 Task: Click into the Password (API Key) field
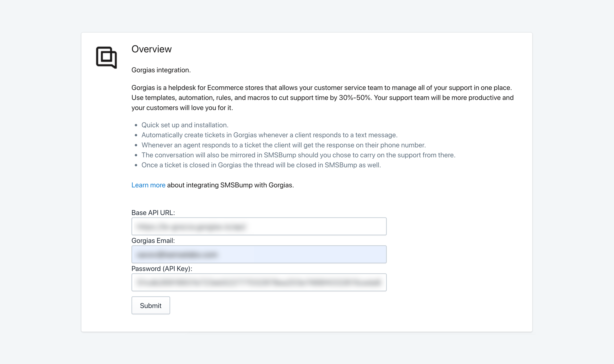[x=259, y=282]
